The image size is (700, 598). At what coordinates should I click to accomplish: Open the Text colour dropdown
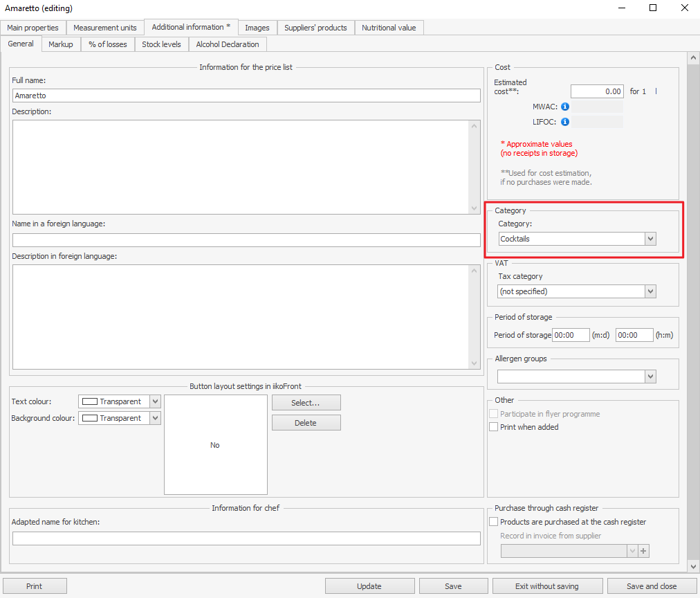tap(155, 401)
